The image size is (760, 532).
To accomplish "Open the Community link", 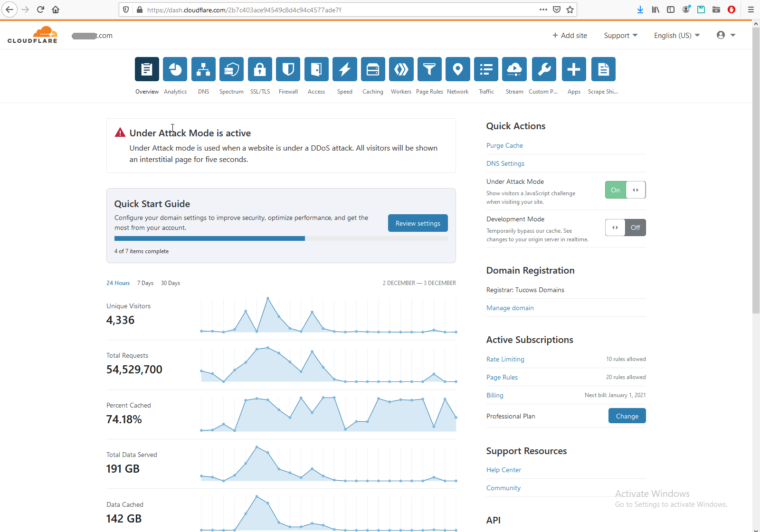I will click(x=503, y=488).
